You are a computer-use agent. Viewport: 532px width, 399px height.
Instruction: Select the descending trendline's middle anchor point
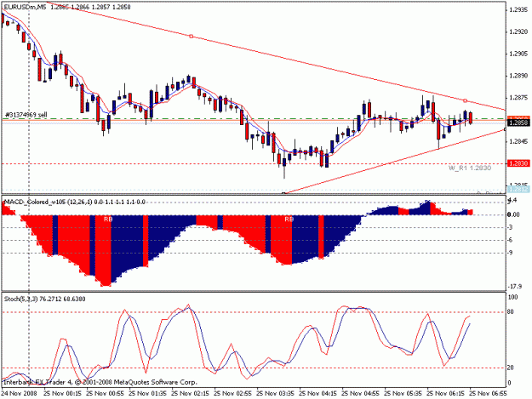click(191, 37)
